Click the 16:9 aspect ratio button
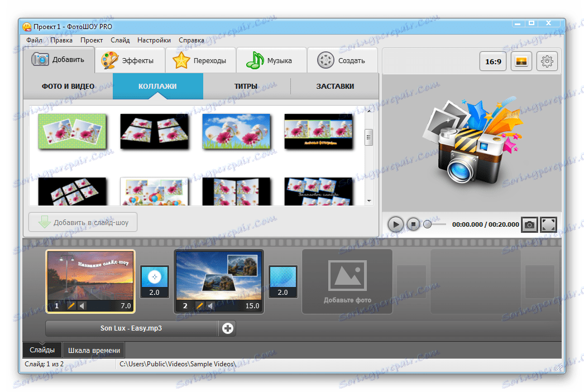Image resolution: width=584 pixels, height=392 pixels. (493, 61)
